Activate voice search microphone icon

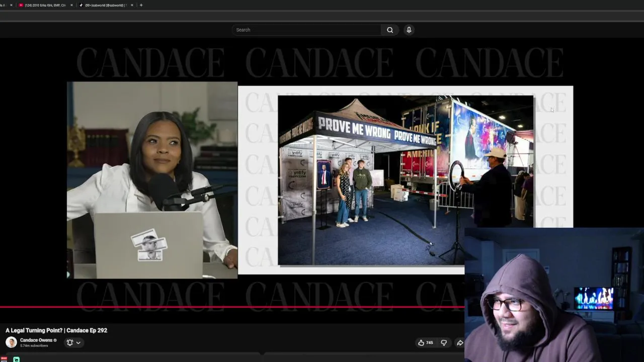coord(409,30)
